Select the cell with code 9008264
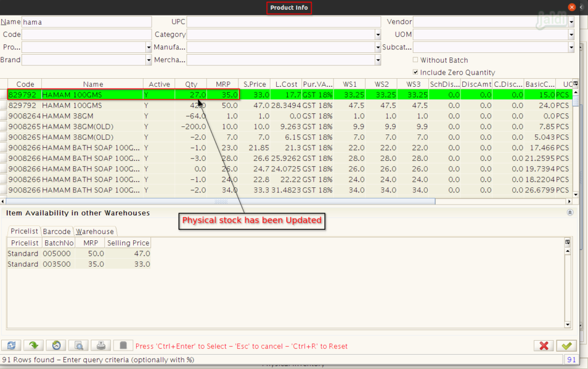This screenshot has height=369, width=588. coord(24,116)
